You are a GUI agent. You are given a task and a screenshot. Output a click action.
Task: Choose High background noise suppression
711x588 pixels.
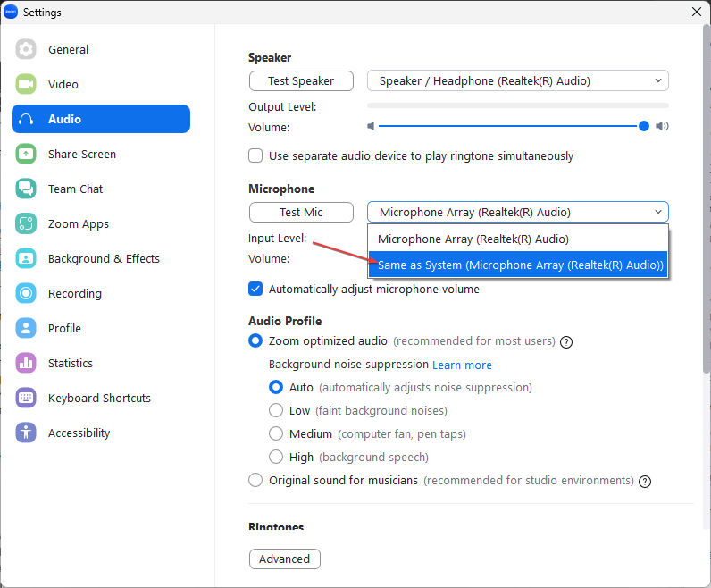[x=276, y=457]
